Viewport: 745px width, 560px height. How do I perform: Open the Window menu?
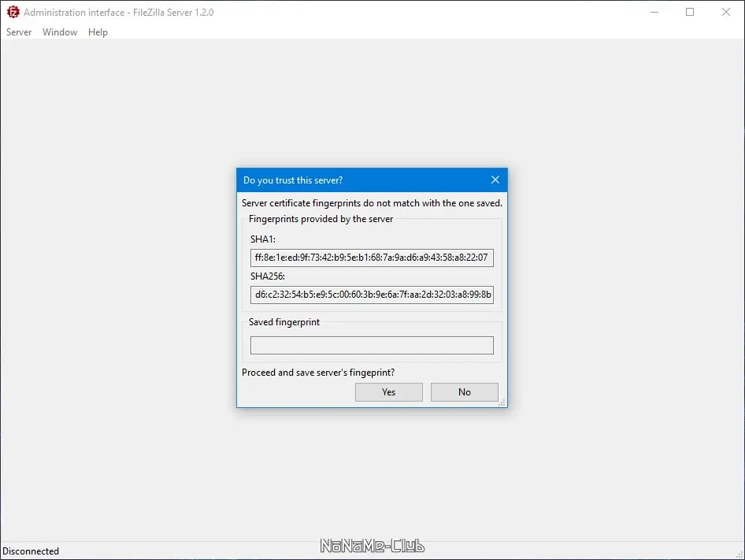pyautogui.click(x=60, y=32)
